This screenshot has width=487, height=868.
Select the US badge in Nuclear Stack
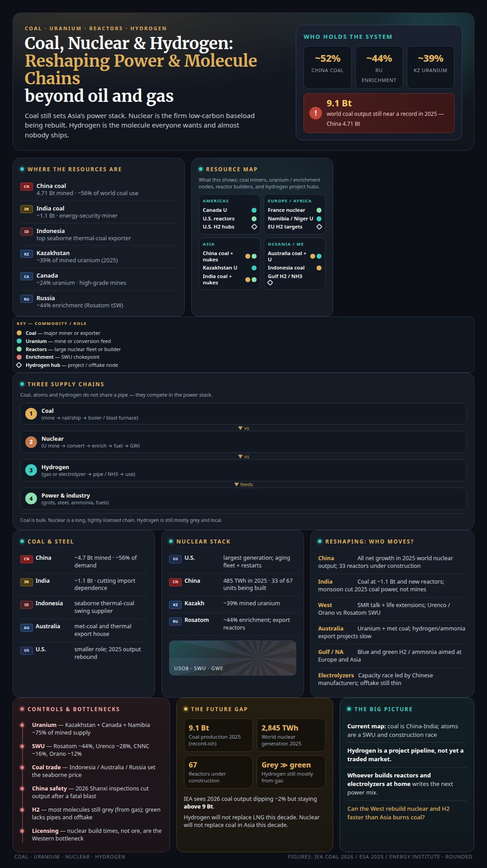tap(175, 559)
